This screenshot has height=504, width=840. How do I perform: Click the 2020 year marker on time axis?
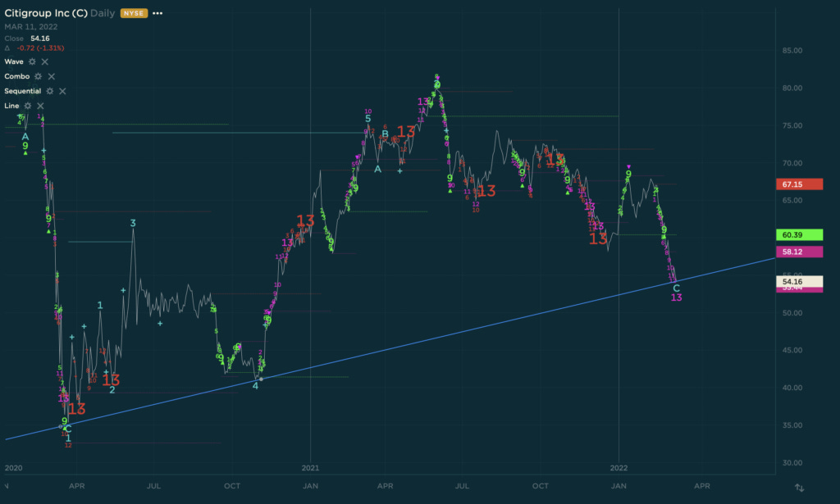[13, 468]
